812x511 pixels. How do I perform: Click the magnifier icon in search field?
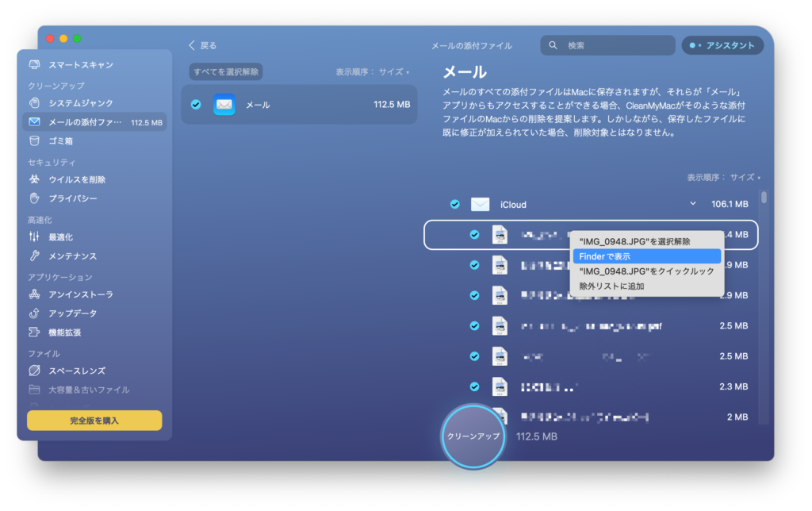[553, 45]
